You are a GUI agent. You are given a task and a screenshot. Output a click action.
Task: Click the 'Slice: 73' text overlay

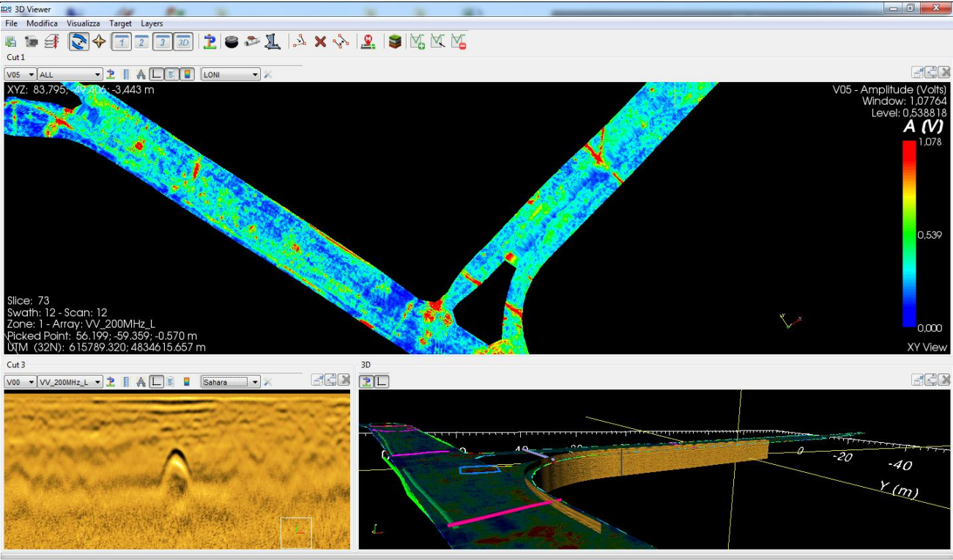pyautogui.click(x=29, y=301)
